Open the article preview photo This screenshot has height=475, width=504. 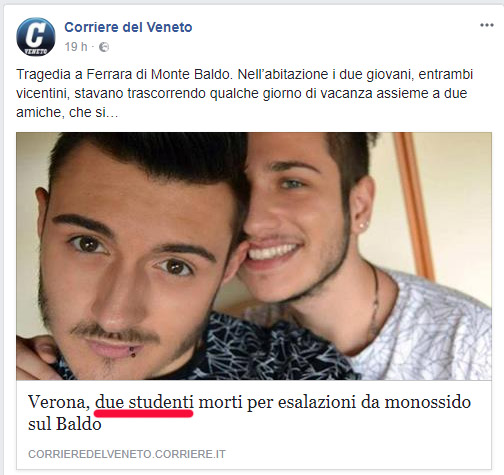pyautogui.click(x=254, y=256)
